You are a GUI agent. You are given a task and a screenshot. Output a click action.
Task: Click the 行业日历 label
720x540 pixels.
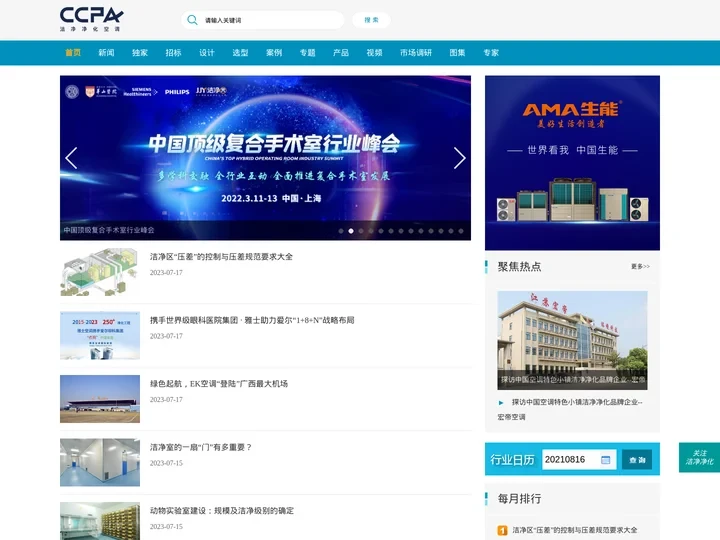(512, 460)
